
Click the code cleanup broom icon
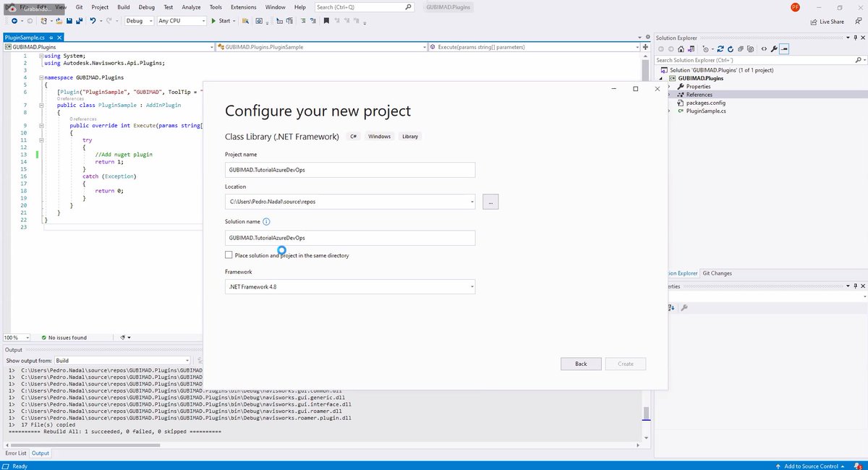[x=123, y=337]
